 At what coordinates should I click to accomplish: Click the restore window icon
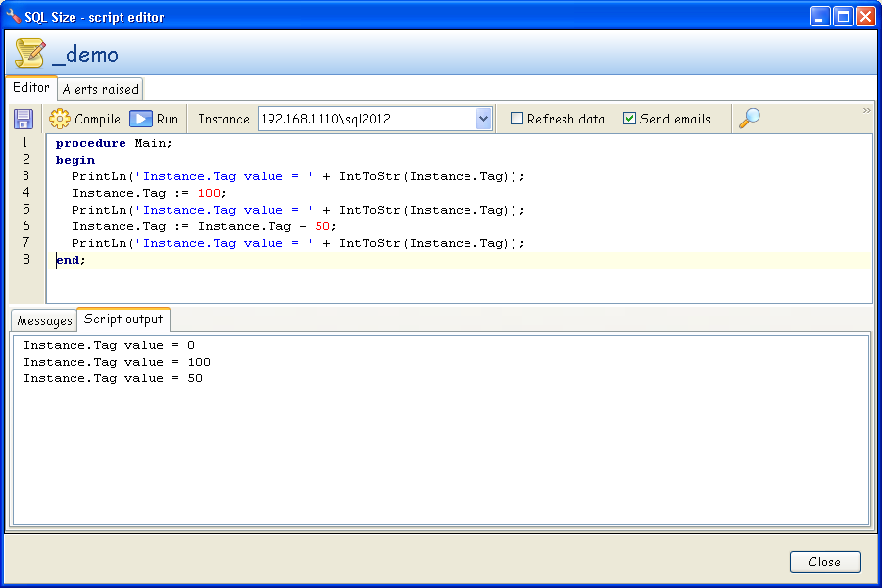[x=843, y=15]
